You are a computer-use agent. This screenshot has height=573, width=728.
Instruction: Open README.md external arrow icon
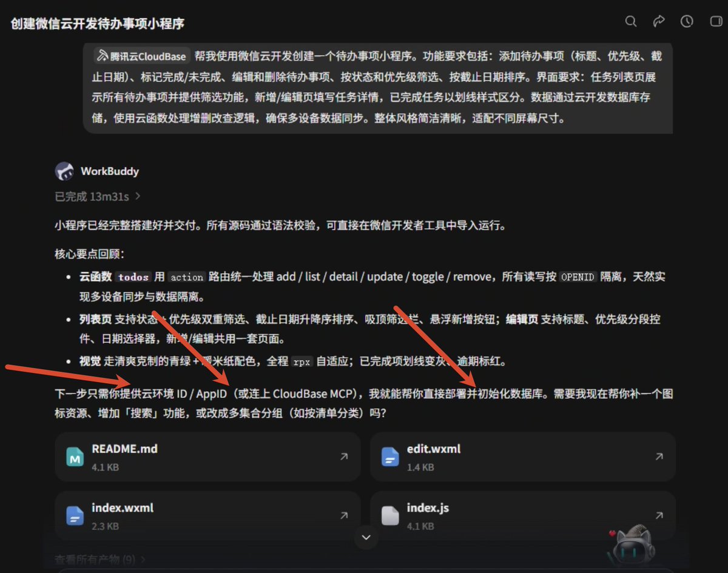pyautogui.click(x=344, y=457)
